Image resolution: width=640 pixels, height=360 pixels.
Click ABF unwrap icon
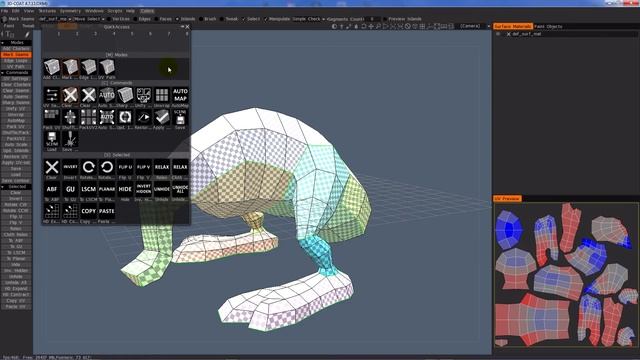pos(52,189)
